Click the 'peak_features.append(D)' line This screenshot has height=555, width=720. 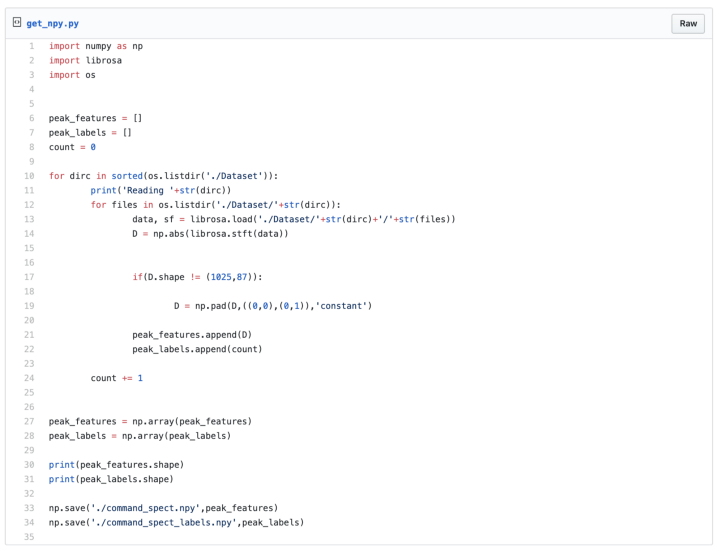point(192,335)
